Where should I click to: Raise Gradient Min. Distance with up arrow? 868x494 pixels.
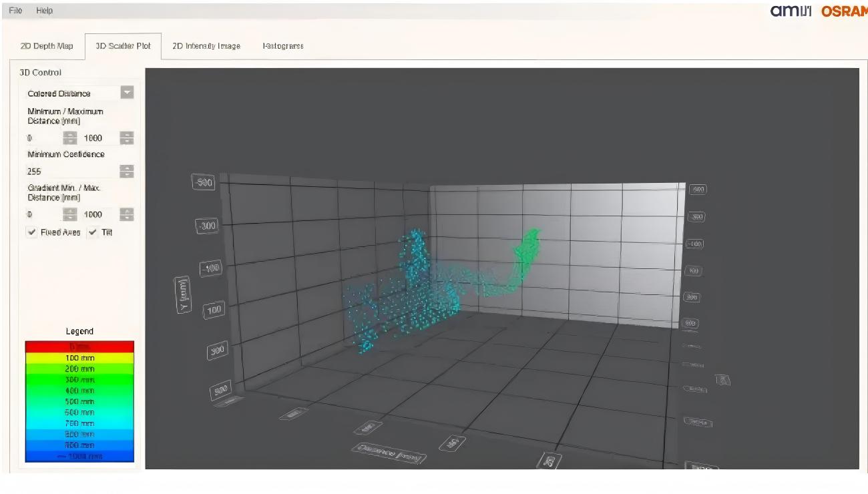click(69, 211)
